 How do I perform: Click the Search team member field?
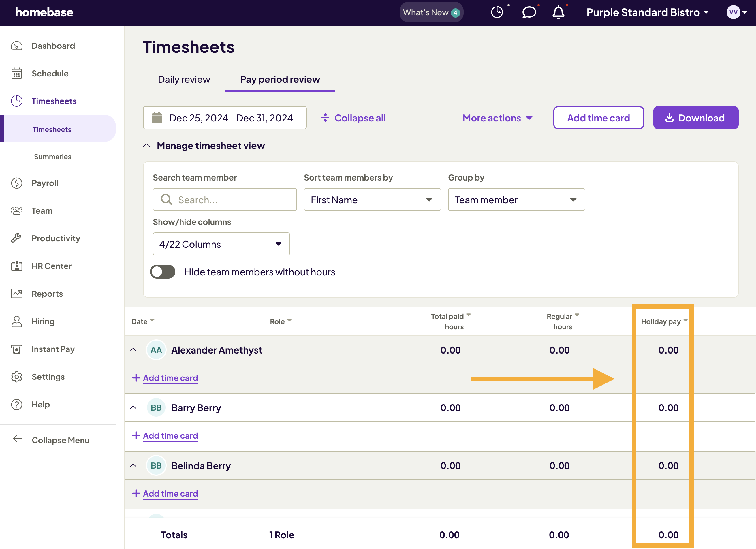(225, 200)
